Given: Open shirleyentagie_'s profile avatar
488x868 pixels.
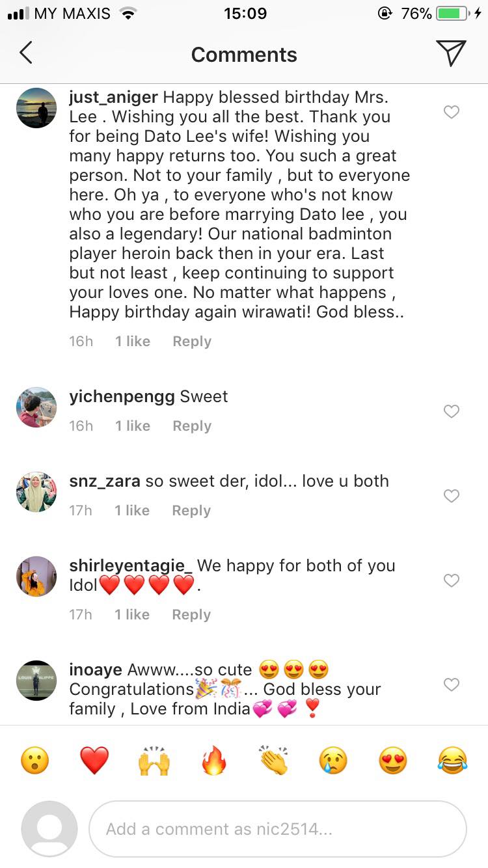Looking at the screenshot, I should [36, 576].
